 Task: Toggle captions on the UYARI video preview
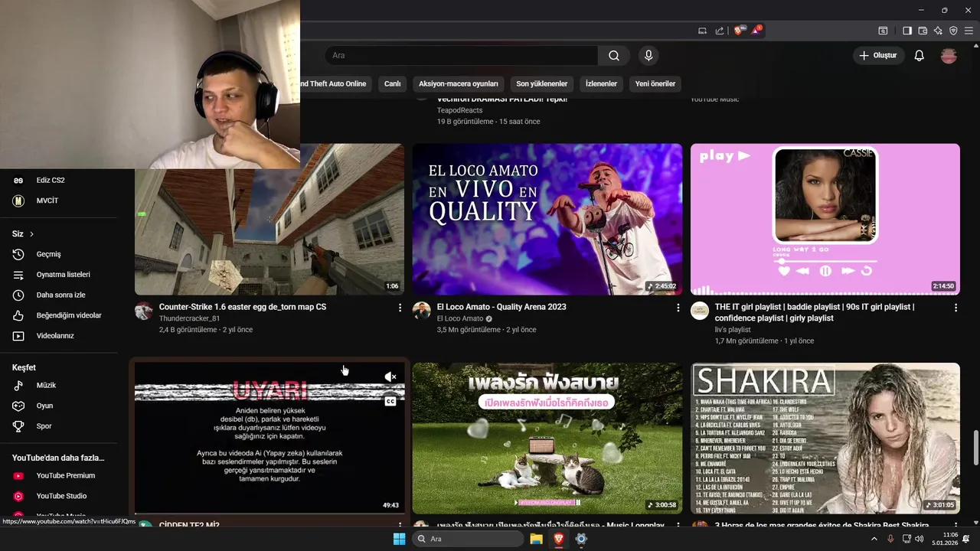390,401
